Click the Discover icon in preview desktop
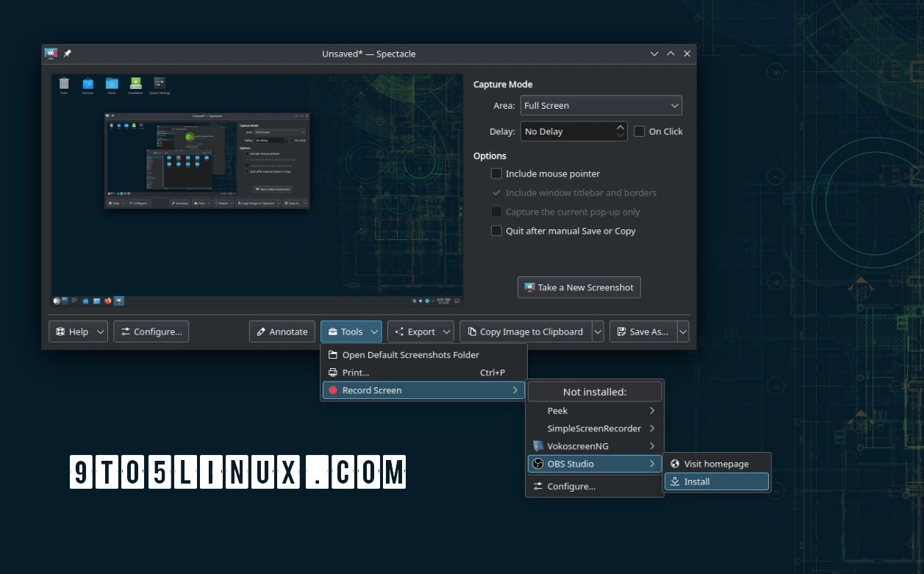Image resolution: width=924 pixels, height=574 pixels. click(x=88, y=83)
